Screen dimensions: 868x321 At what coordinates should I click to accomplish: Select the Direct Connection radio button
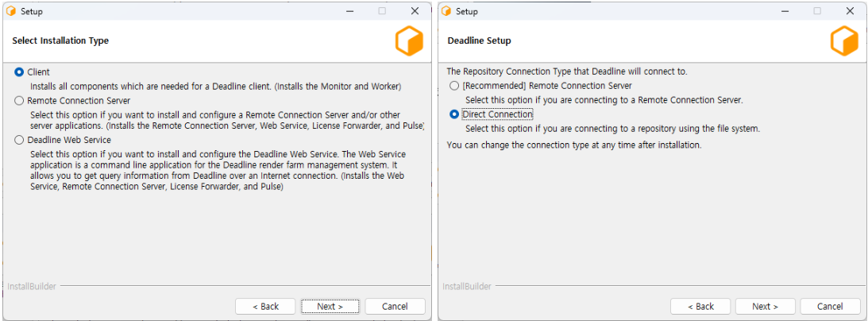click(454, 114)
